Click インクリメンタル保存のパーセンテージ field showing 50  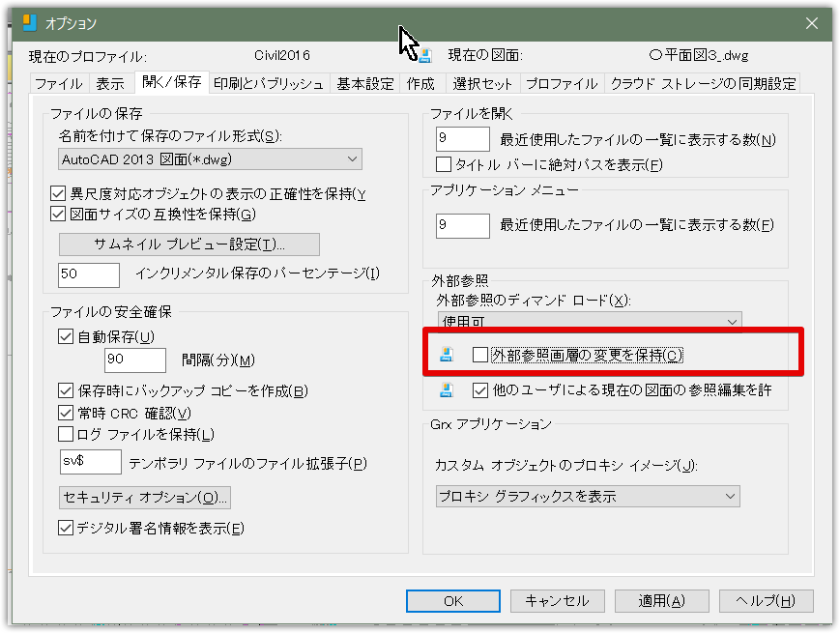pyautogui.click(x=89, y=274)
